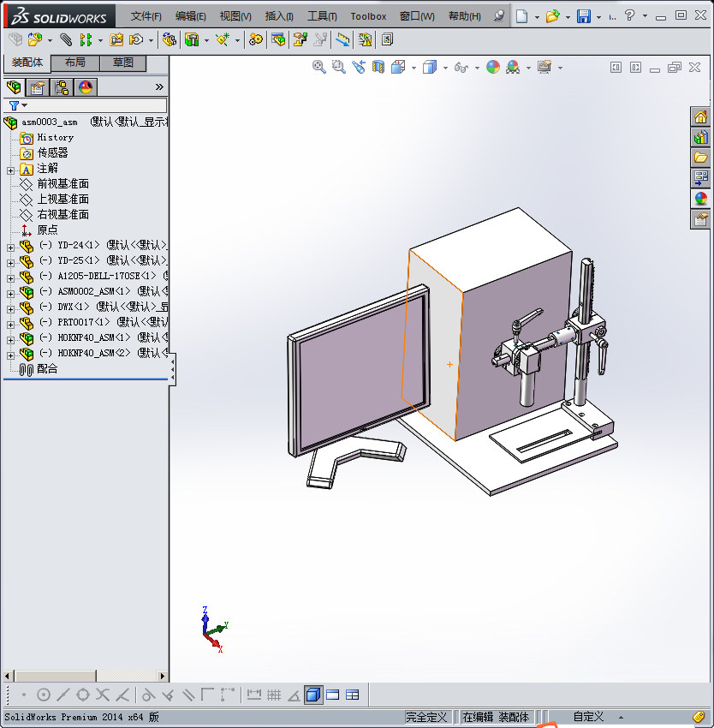
Task: Open the Toolbox menu
Action: (x=368, y=16)
